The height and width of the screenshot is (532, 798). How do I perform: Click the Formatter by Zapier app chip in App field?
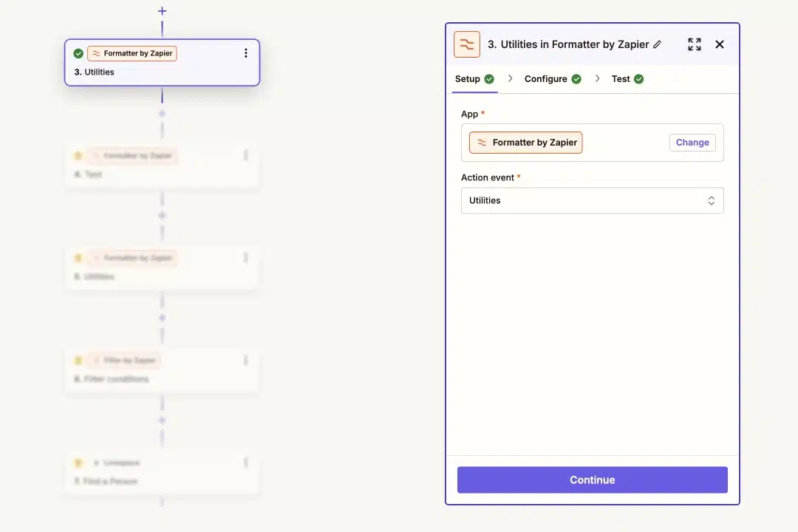(526, 143)
